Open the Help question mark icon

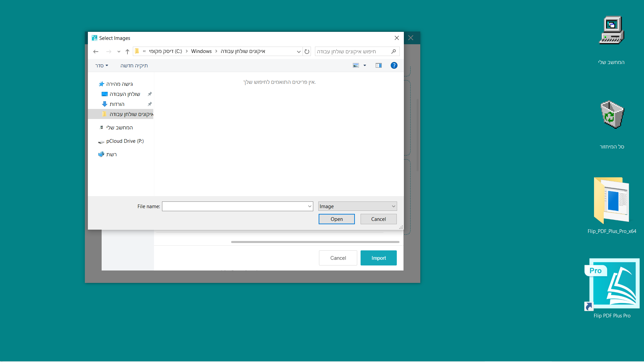394,66
